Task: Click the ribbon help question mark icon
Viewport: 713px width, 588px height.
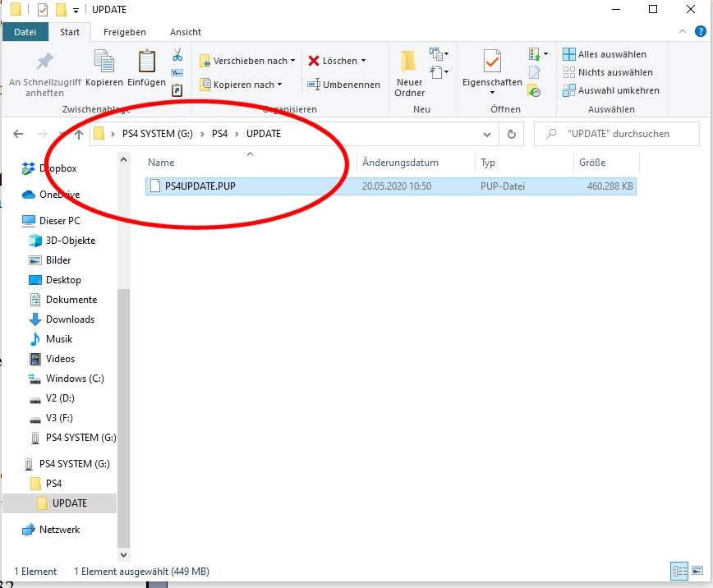Action: click(x=700, y=31)
